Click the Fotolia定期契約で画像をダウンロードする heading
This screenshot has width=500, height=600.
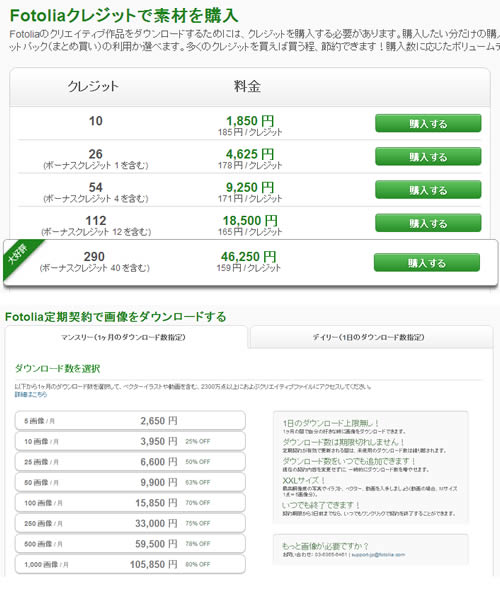pyautogui.click(x=116, y=317)
